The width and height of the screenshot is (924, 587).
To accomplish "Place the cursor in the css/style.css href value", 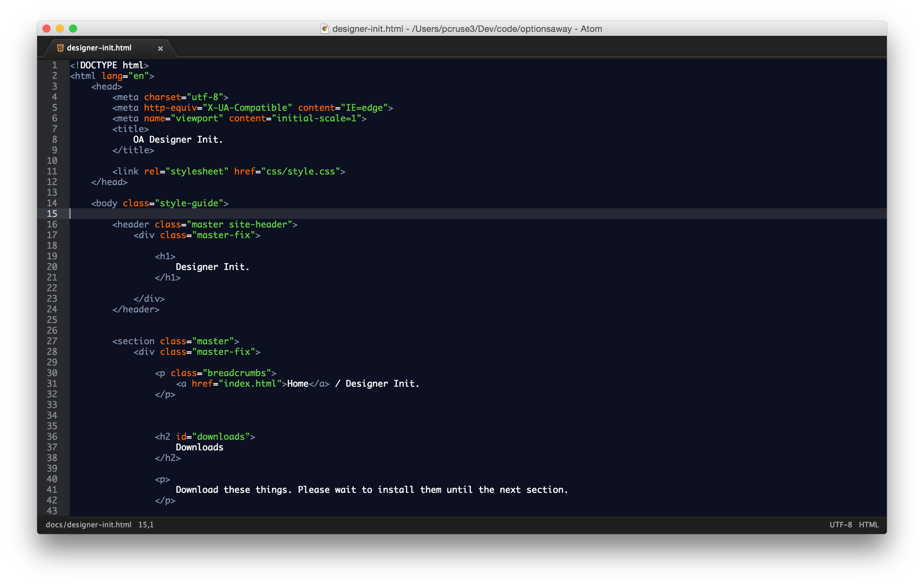I will tap(300, 171).
